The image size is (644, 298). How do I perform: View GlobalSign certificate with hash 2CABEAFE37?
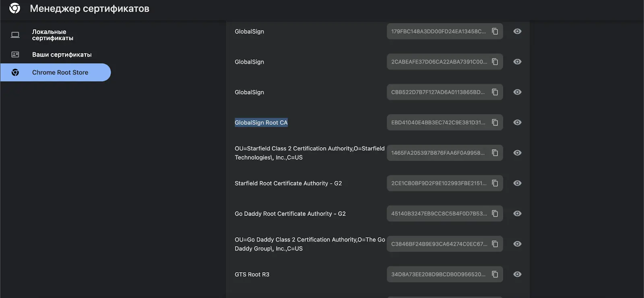point(518,62)
